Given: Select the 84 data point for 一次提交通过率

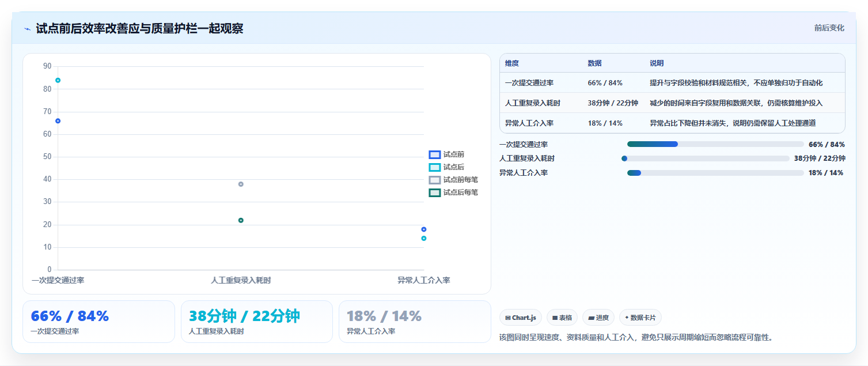Looking at the screenshot, I should (58, 80).
